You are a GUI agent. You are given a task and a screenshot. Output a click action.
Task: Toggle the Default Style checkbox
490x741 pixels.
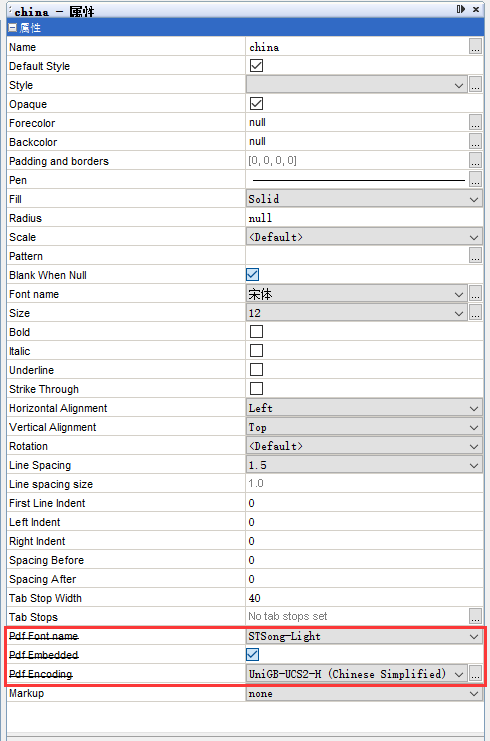(x=256, y=66)
